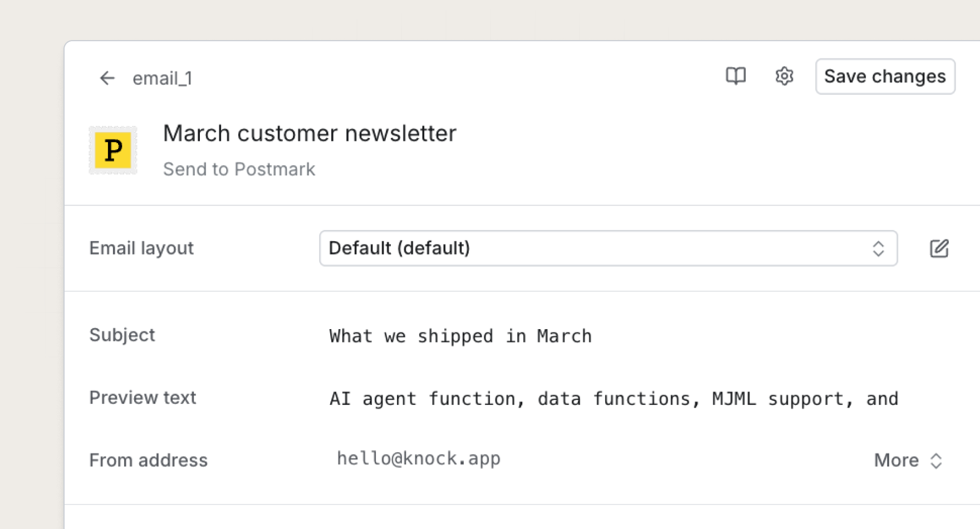Click the edit layout pencil icon
The height and width of the screenshot is (529, 980).
click(939, 248)
